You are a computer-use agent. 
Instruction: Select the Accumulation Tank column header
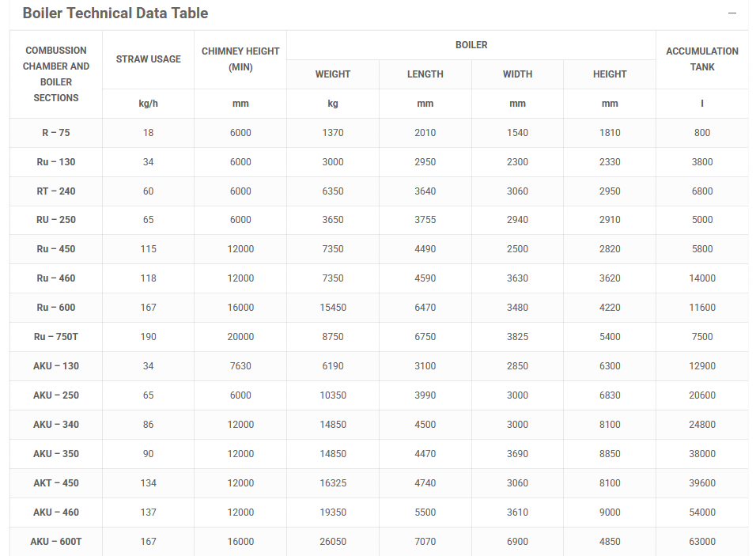(701, 59)
